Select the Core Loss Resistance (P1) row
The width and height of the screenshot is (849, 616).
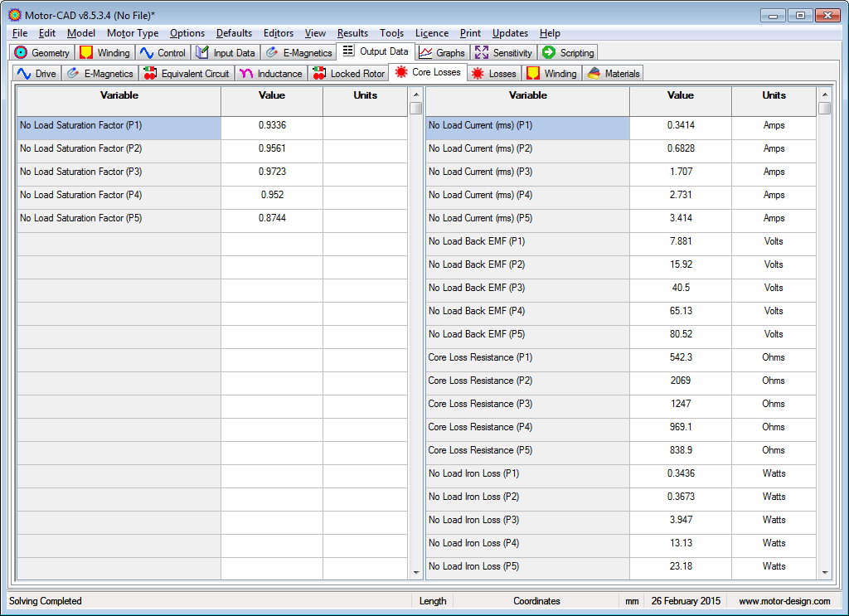(621, 361)
